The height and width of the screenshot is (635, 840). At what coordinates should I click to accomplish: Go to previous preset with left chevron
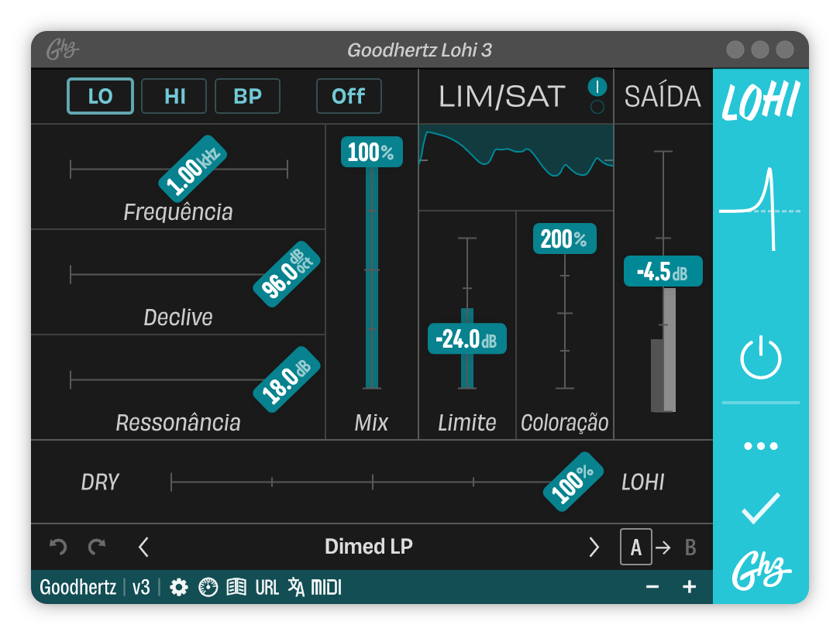coord(143,547)
